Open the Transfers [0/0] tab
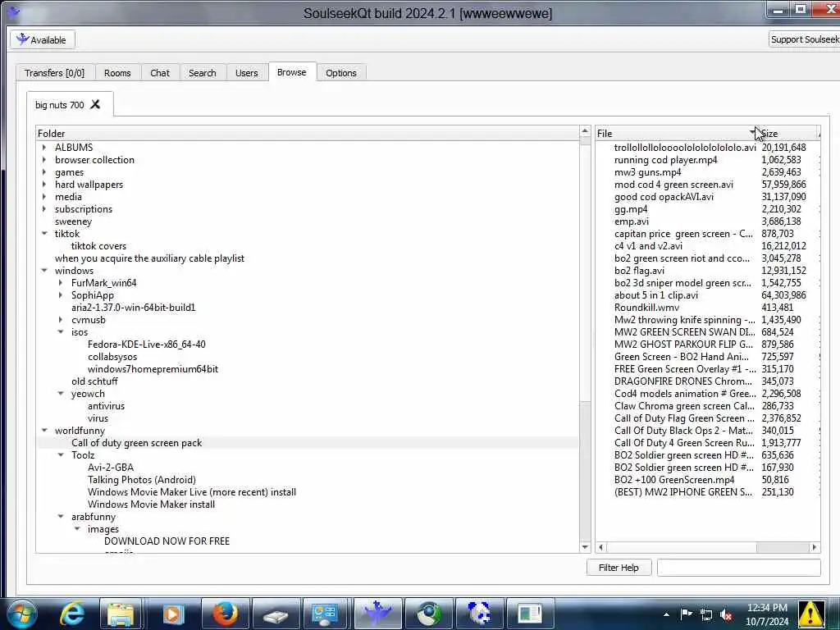 [x=55, y=73]
